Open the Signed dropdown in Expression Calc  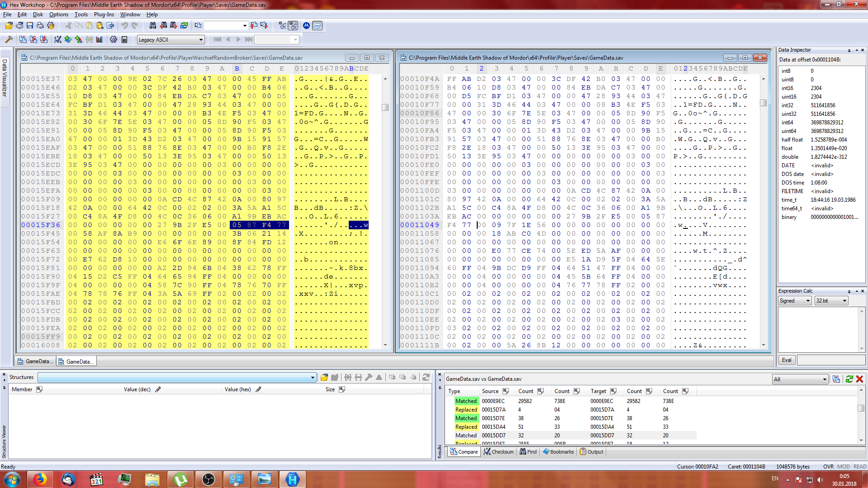click(795, 301)
